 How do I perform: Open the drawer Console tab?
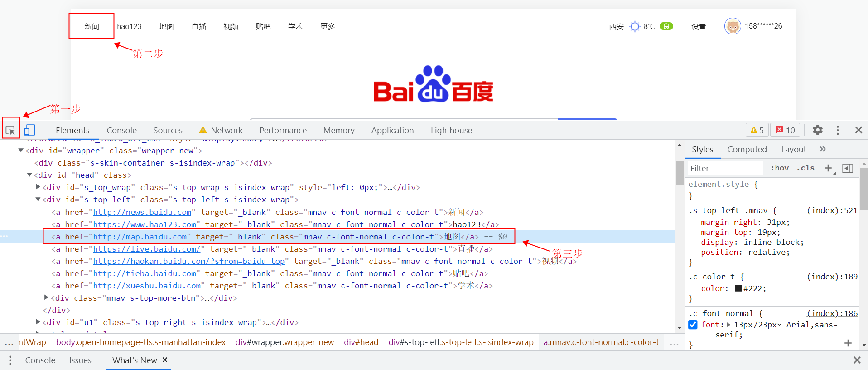[x=40, y=360]
